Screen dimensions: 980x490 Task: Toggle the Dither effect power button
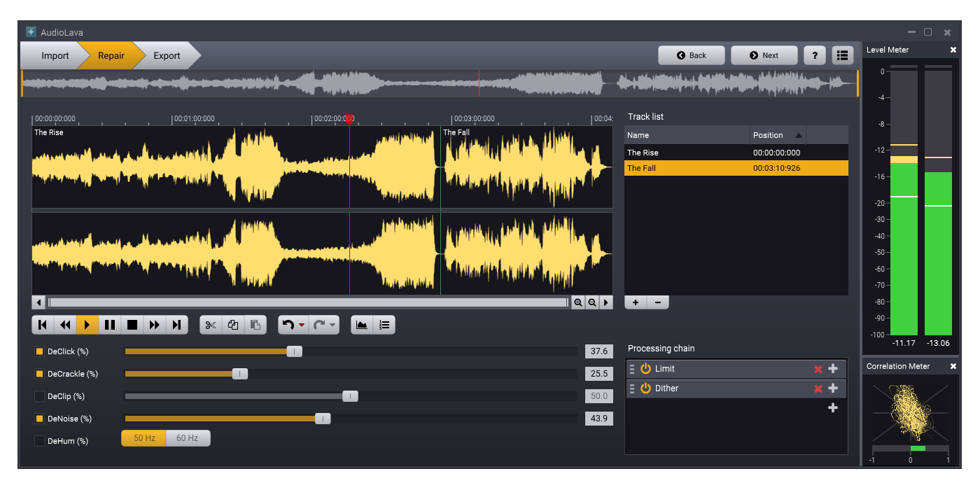point(645,388)
